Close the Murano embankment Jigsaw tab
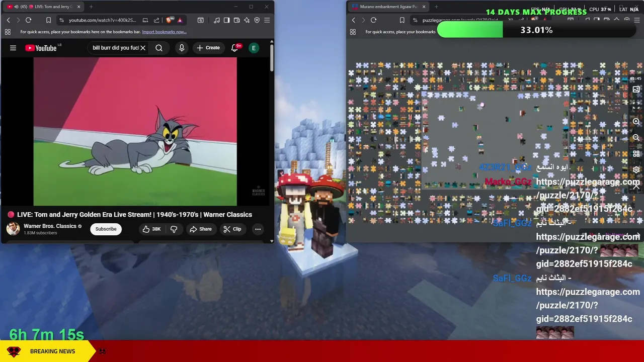The height and width of the screenshot is (362, 644). point(424,7)
